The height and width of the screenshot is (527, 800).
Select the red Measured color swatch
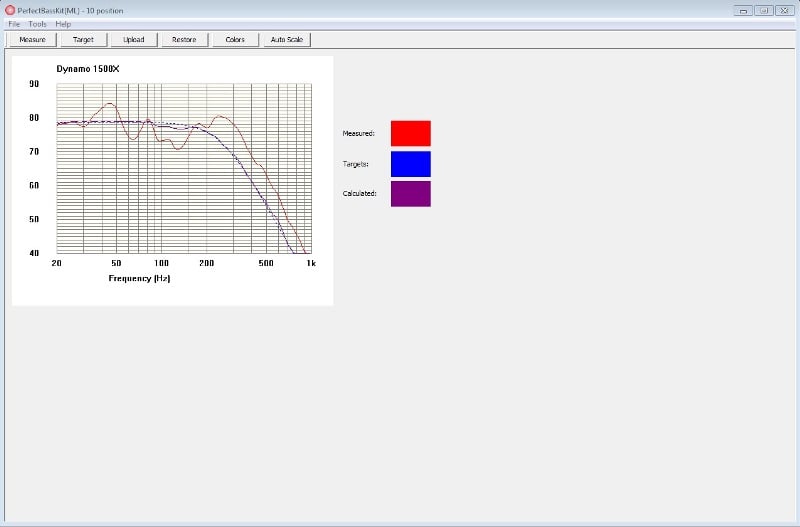(x=410, y=133)
